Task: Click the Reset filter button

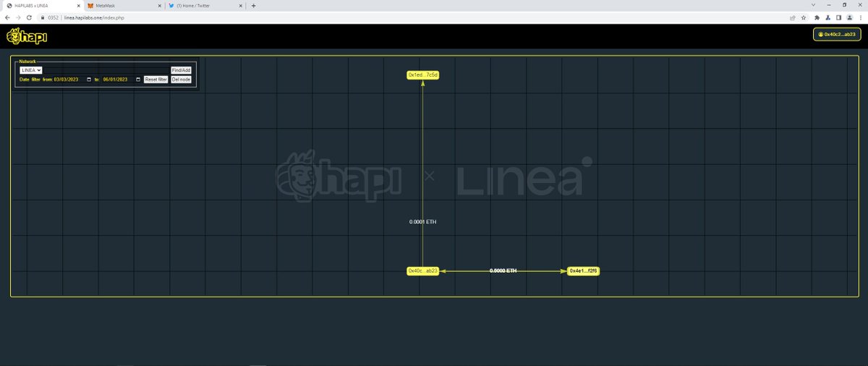Action: coord(156,80)
